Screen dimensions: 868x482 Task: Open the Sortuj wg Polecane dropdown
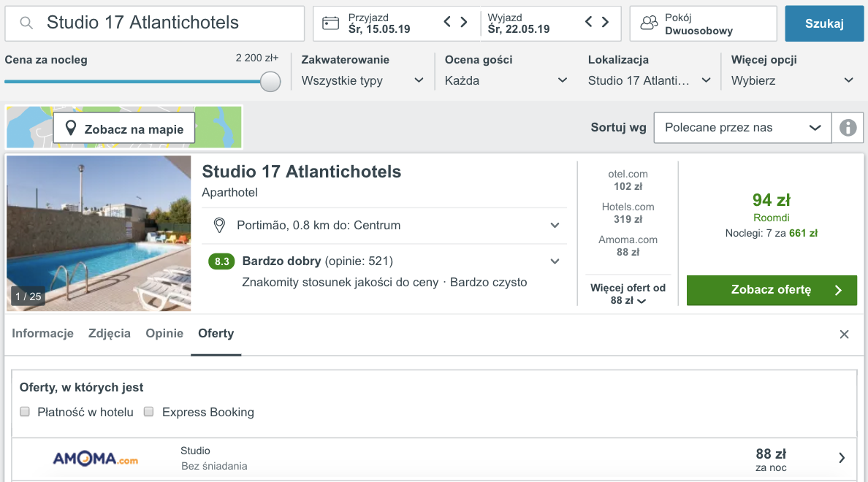742,128
